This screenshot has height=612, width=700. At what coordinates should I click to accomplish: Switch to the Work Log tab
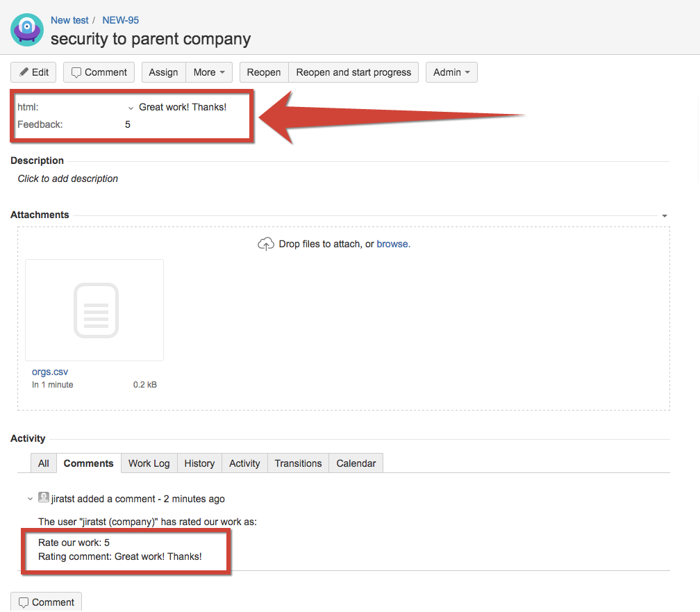(149, 463)
